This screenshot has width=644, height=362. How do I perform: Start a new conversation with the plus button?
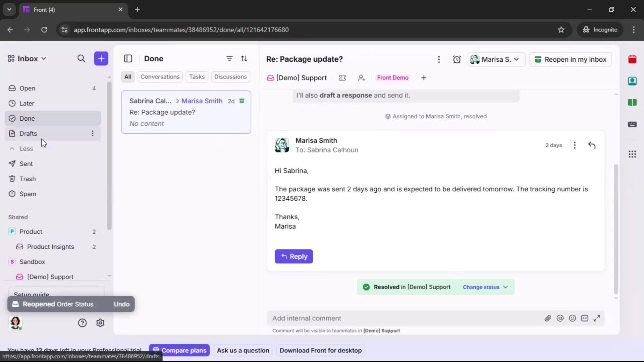pos(101,58)
